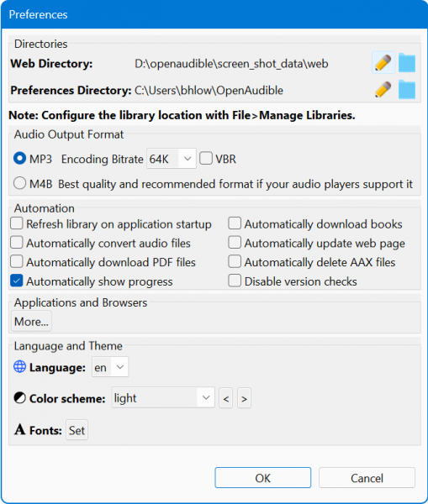Confirm preferences with OK
This screenshot has height=504, width=428.
(x=263, y=478)
